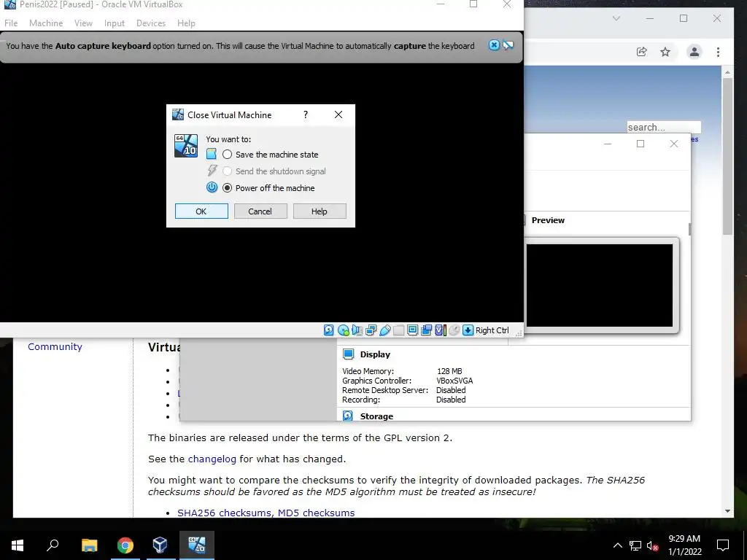Image resolution: width=747 pixels, height=560 pixels.
Task: Confirm with the OK button
Action: [x=201, y=211]
